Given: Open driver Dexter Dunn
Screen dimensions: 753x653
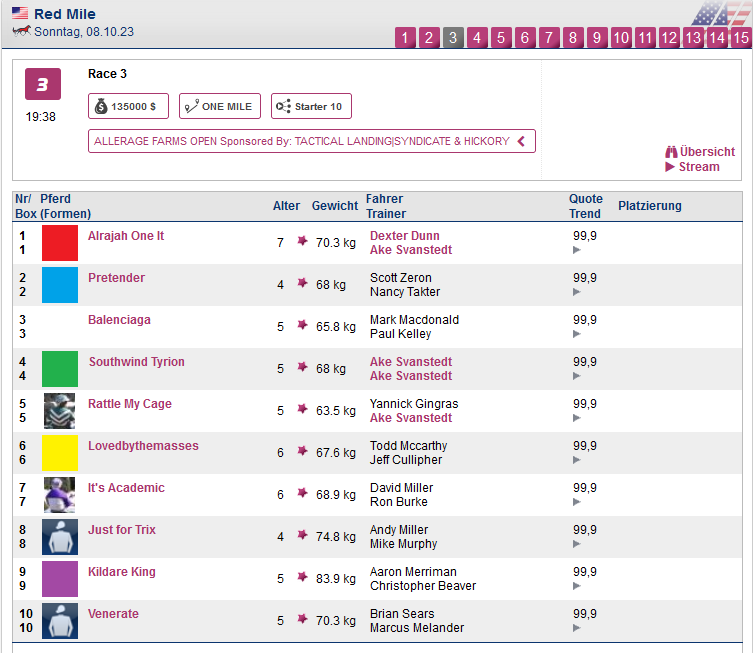Looking at the screenshot, I should 404,236.
